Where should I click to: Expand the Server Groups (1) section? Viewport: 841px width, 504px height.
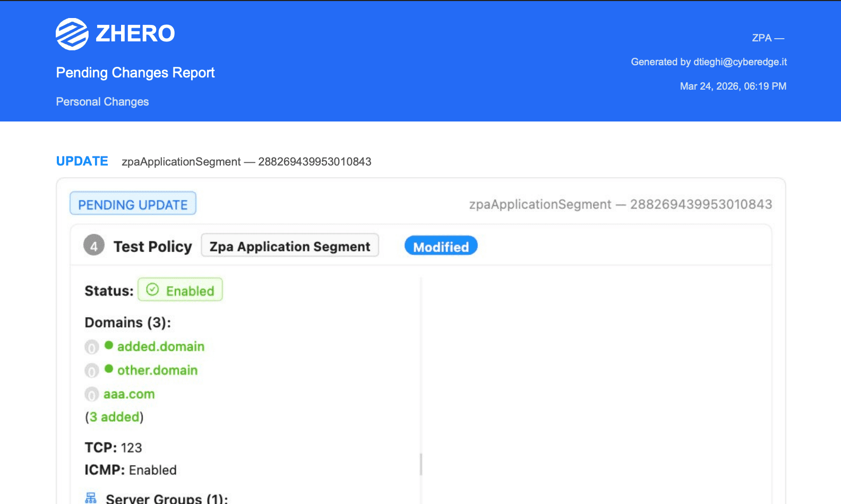pyautogui.click(x=167, y=499)
